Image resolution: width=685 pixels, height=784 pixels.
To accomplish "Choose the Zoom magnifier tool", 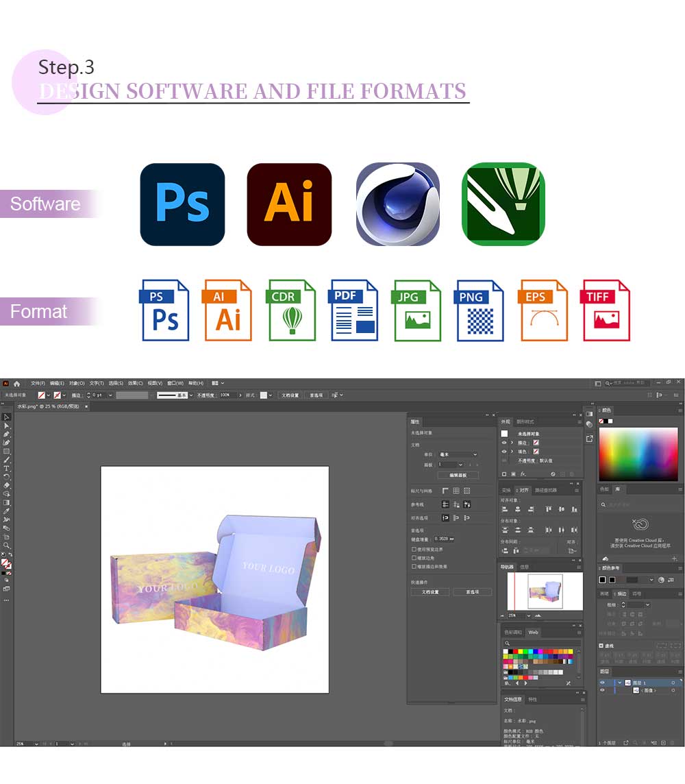I will coord(6,546).
